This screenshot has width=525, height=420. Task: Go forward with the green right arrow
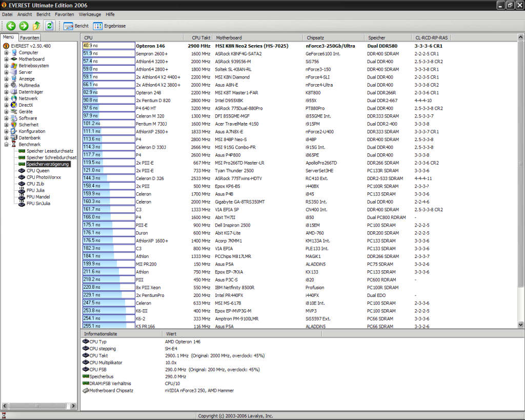[x=24, y=26]
